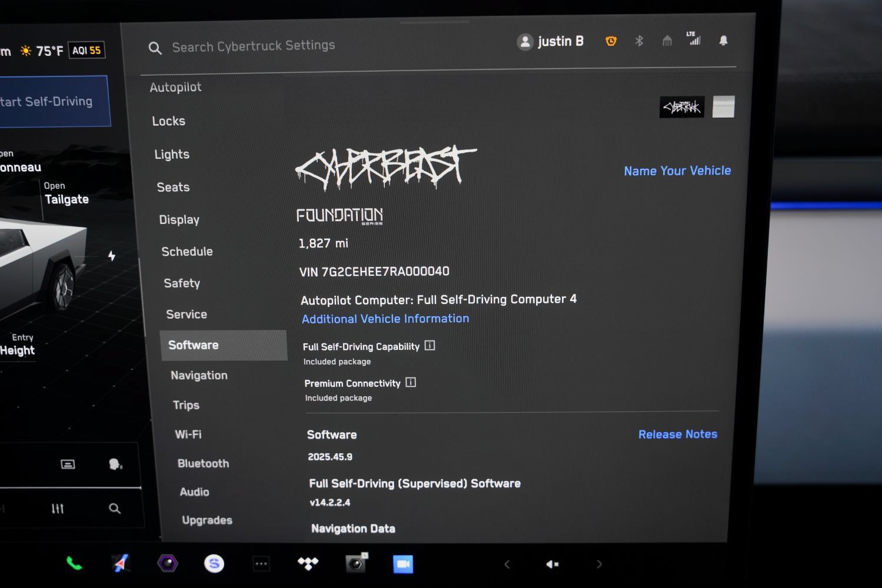Image resolution: width=882 pixels, height=588 pixels.
Task: Launch the navigation arrow app in the dock
Action: pos(121,563)
